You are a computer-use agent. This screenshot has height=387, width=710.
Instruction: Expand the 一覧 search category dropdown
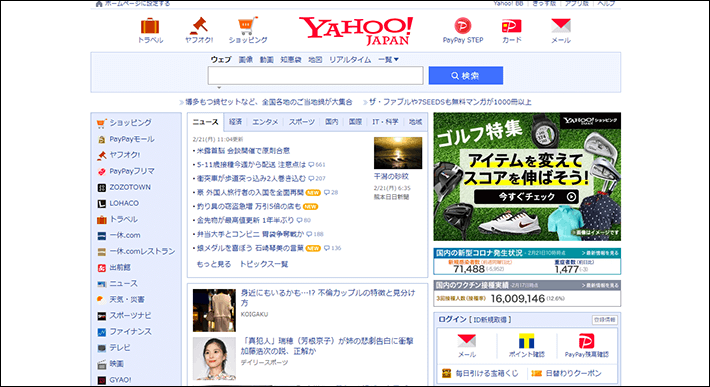click(389, 59)
